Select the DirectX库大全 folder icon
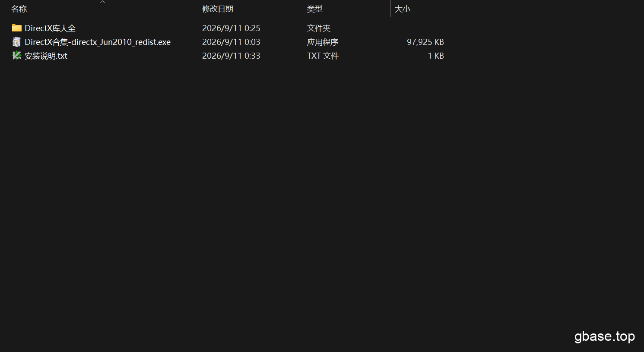The height and width of the screenshot is (352, 644). tap(17, 28)
